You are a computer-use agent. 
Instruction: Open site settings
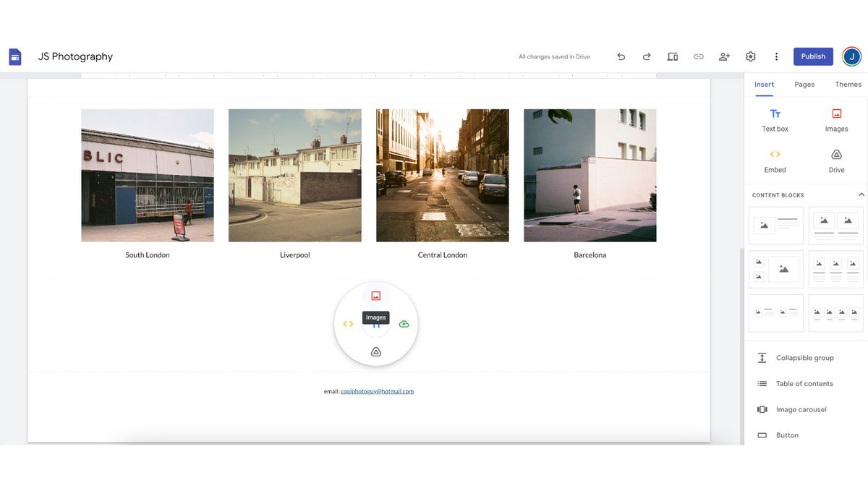click(750, 56)
